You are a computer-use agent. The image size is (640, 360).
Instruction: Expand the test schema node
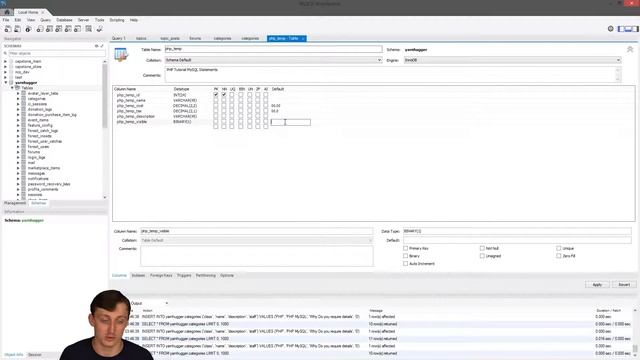[5, 77]
